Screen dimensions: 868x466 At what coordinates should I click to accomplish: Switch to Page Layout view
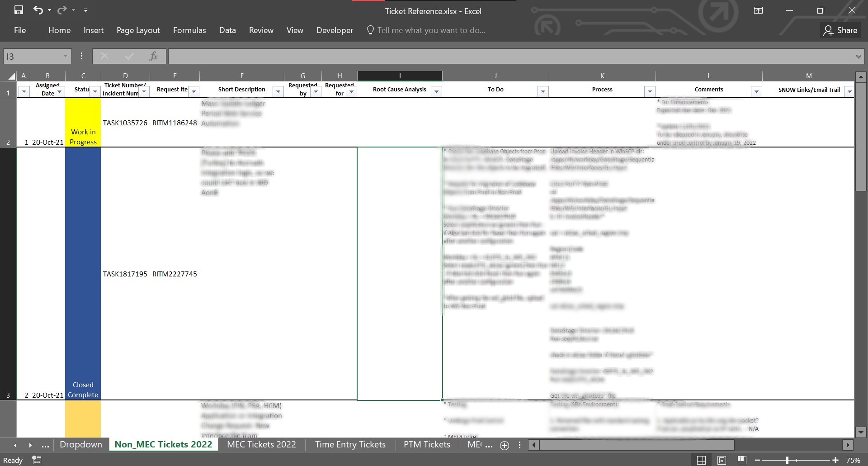click(722, 460)
